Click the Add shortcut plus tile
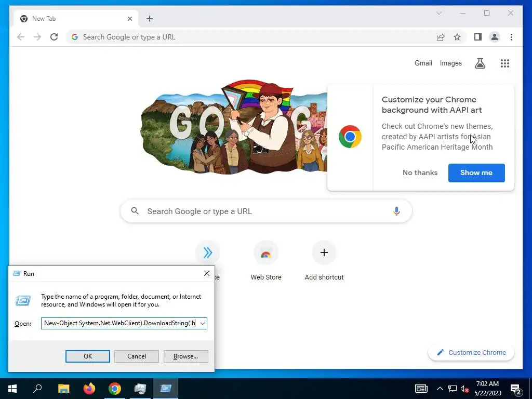Image resolution: width=532 pixels, height=399 pixels. click(324, 261)
